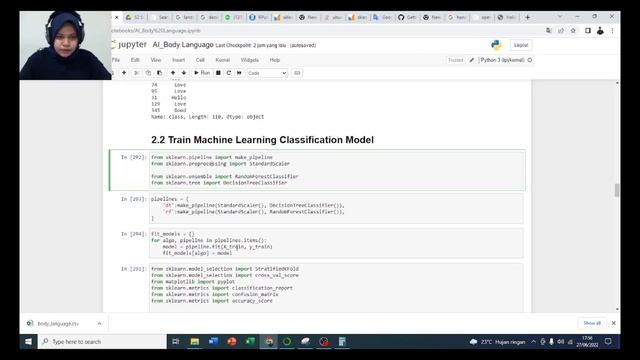Run the selected cell
The image size is (640, 360).
202,73
